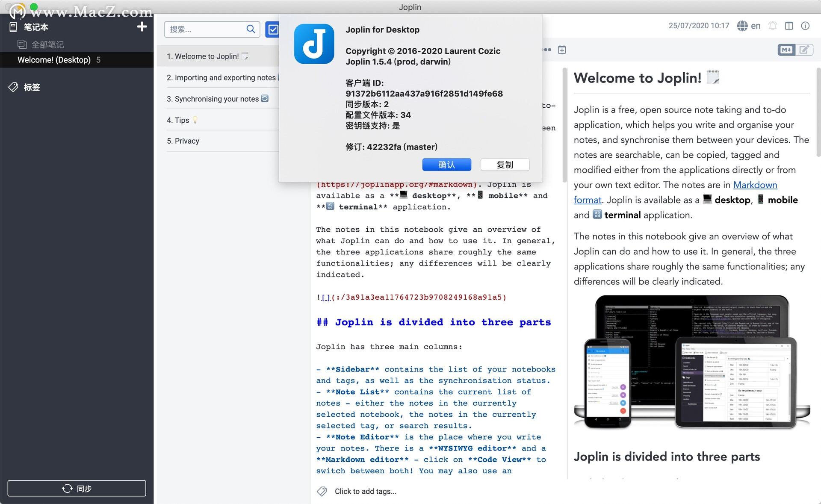This screenshot has width=821, height=504.
Task: Click the 复制 copy button
Action: tap(505, 165)
